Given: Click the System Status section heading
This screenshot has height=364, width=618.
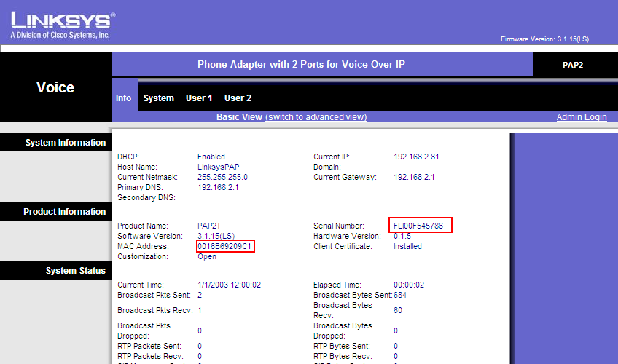Looking at the screenshot, I should [76, 271].
